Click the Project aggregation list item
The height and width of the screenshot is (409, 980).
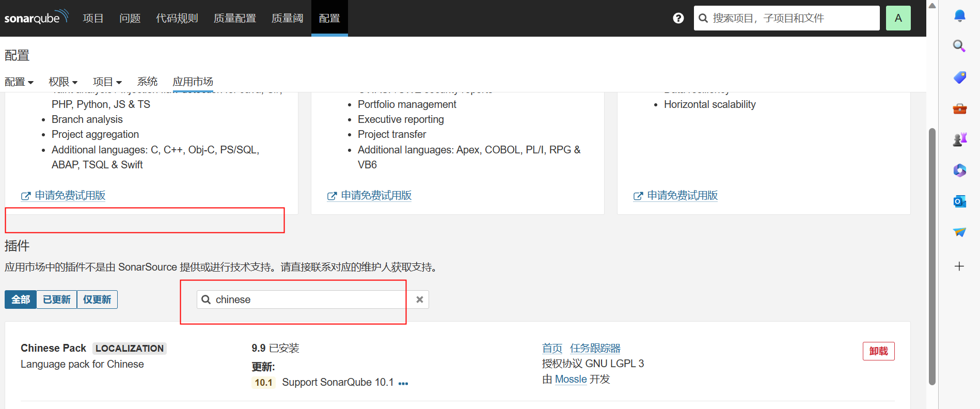coord(95,134)
